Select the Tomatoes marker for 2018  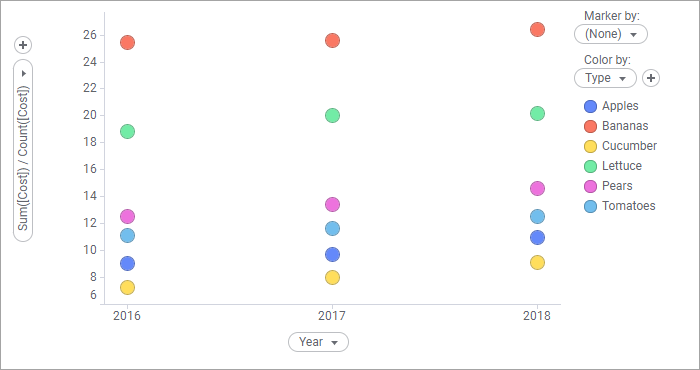(x=537, y=217)
